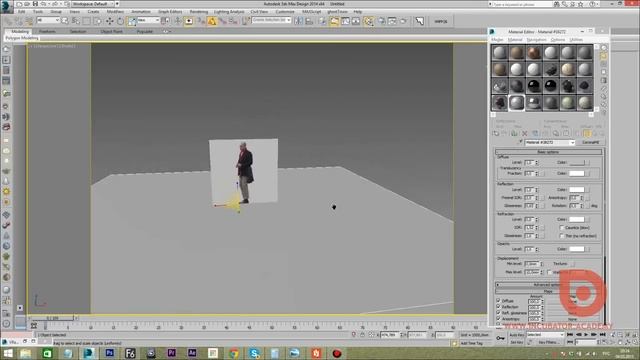Click Add Time Tag in status bar
The image size is (640, 360).
tap(471, 343)
